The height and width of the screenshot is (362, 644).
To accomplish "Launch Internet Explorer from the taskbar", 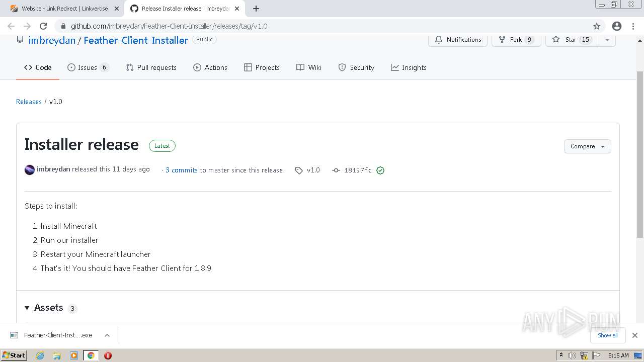I will (x=40, y=355).
